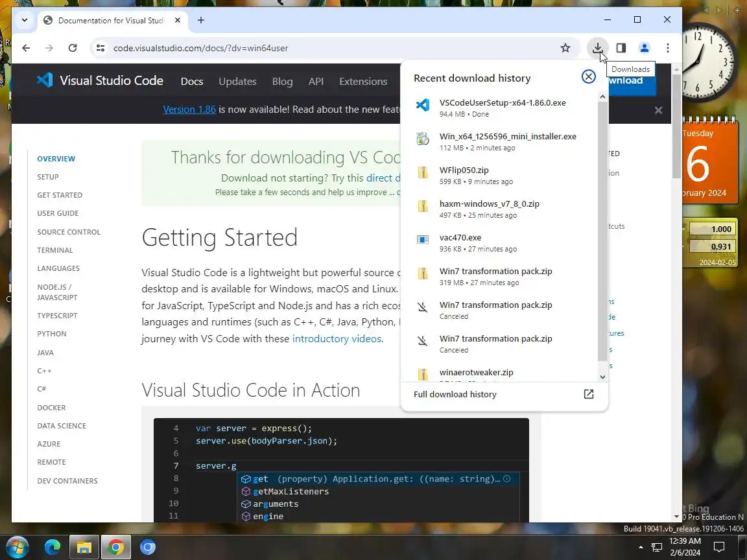Open Windows notification center icon
The height and width of the screenshot is (560, 747).
click(x=719, y=547)
